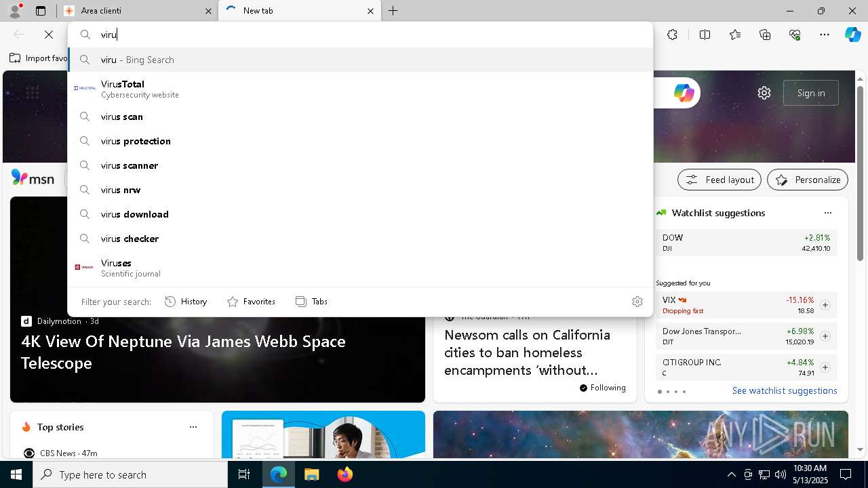Open the Feed layout options
The height and width of the screenshot is (488, 868).
coord(719,180)
